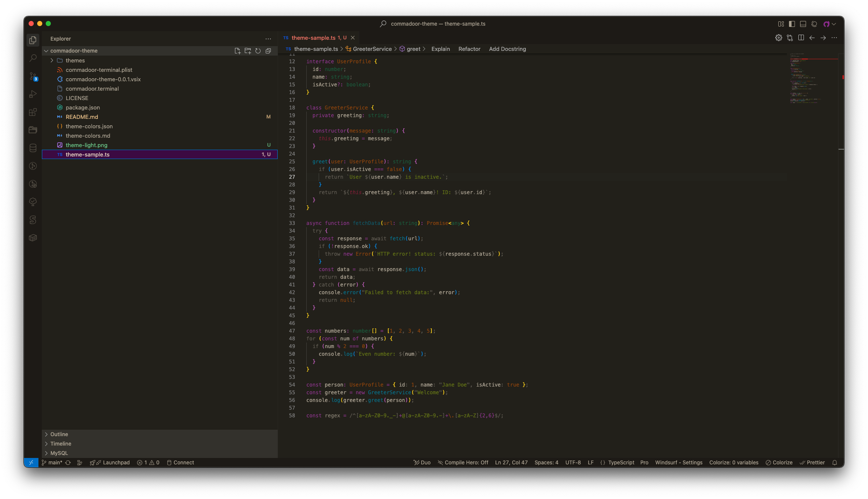This screenshot has height=499, width=868.
Task: Refresh the Explorer file tree
Action: [x=258, y=51]
